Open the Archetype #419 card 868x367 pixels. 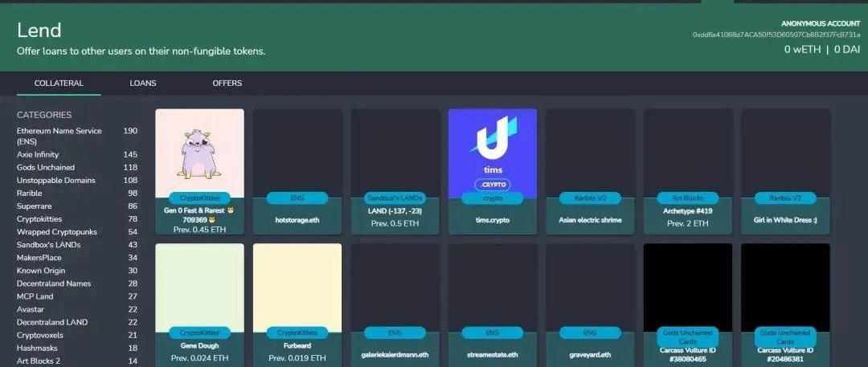click(x=688, y=172)
